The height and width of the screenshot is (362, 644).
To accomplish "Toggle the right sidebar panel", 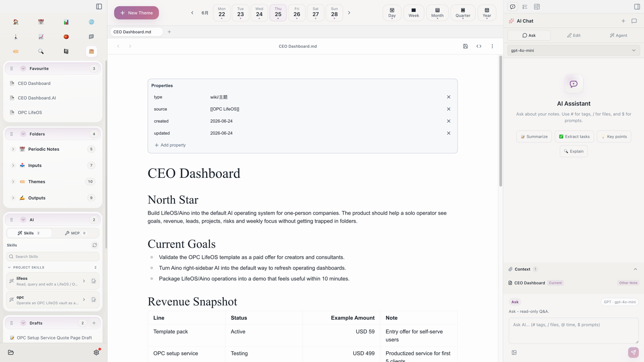I will pyautogui.click(x=637, y=7).
